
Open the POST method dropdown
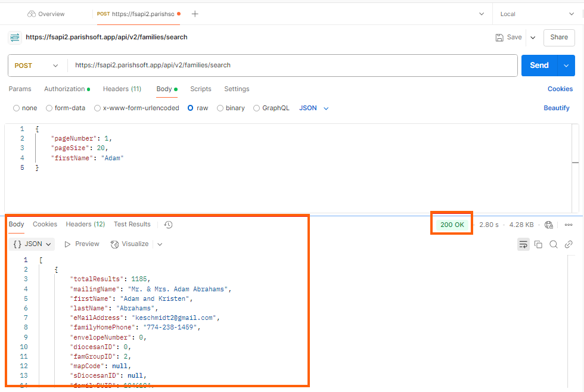[x=36, y=66]
